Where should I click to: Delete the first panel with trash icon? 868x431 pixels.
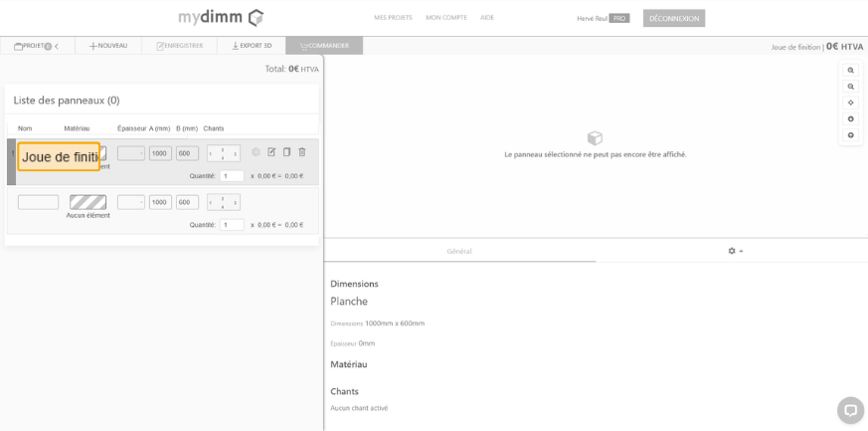[x=302, y=152]
